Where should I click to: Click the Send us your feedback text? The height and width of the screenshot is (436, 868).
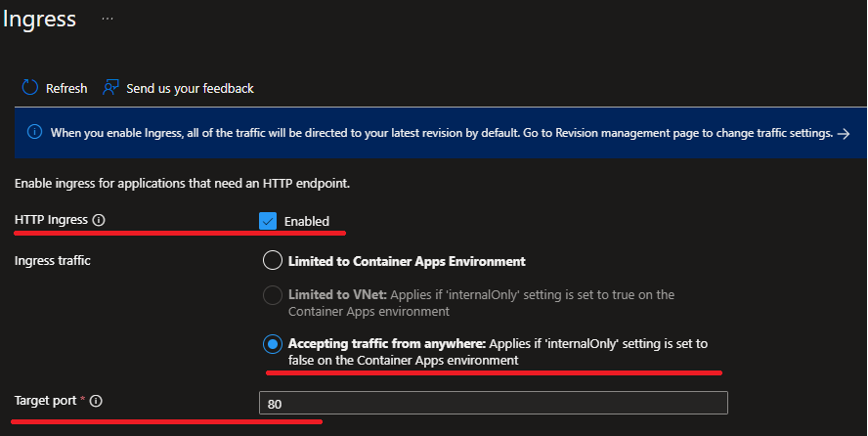coord(190,88)
